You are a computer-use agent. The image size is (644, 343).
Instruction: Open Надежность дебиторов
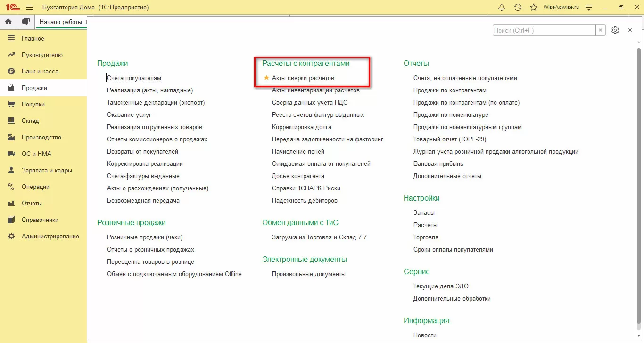pyautogui.click(x=305, y=200)
